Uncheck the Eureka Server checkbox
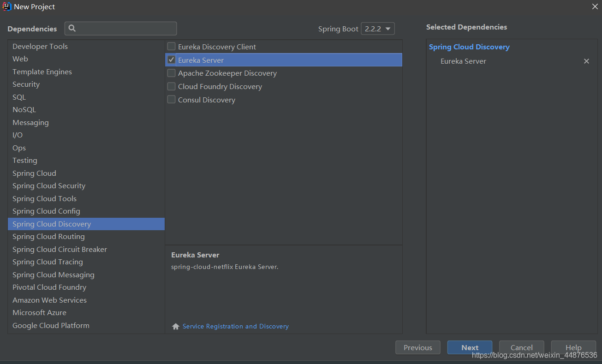This screenshot has width=602, height=364. pyautogui.click(x=171, y=60)
